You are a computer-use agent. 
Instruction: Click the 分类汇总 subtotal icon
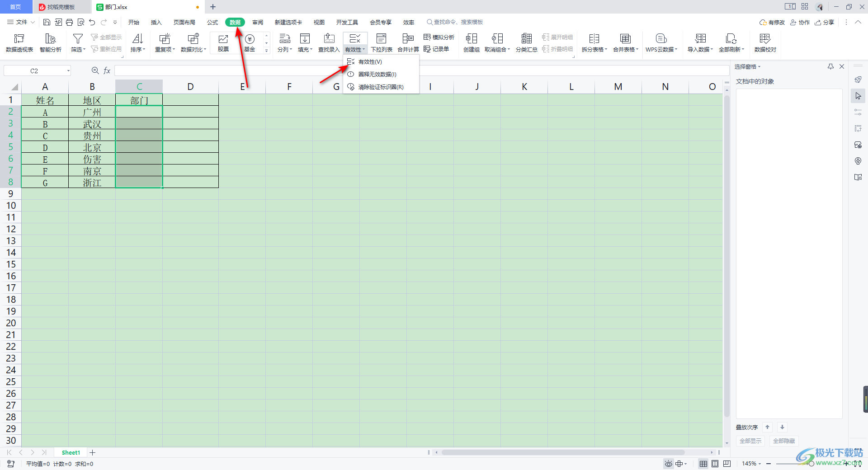(x=526, y=43)
